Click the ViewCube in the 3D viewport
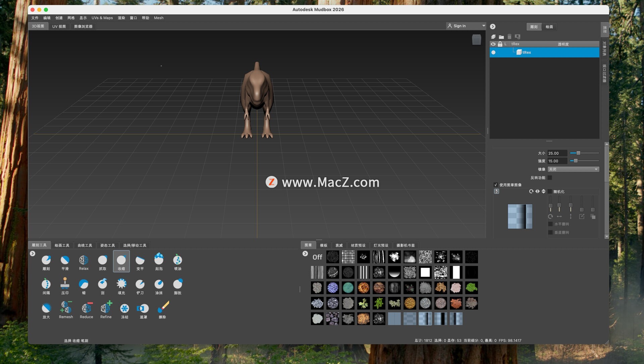Viewport: 644px width, 364px height. (x=477, y=40)
